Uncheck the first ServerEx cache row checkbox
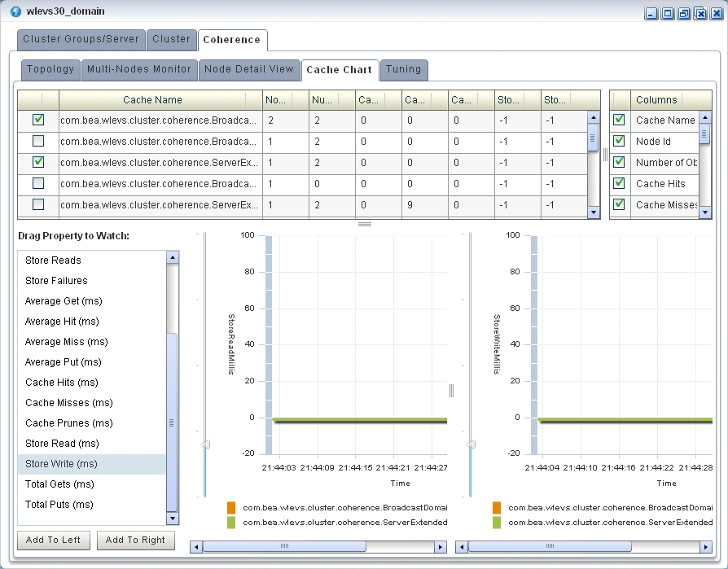728x569 pixels. [38, 162]
